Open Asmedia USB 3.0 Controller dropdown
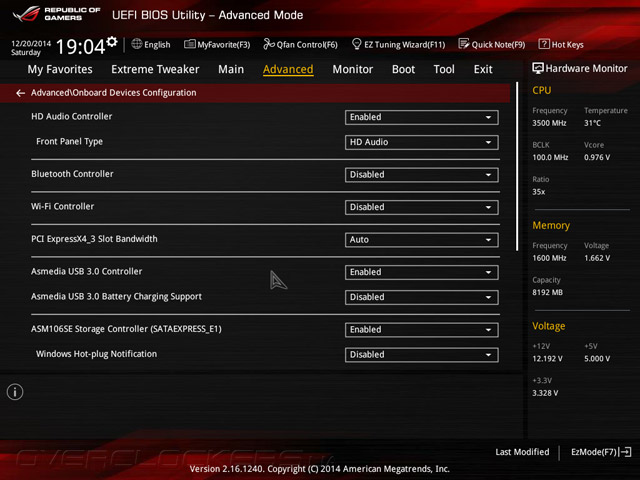The image size is (640, 480). click(x=421, y=272)
